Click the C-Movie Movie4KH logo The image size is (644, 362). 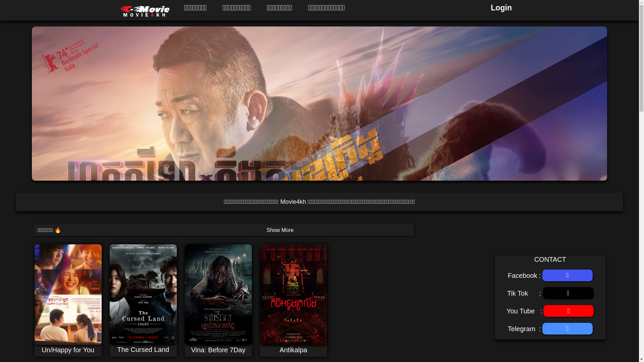144,11
